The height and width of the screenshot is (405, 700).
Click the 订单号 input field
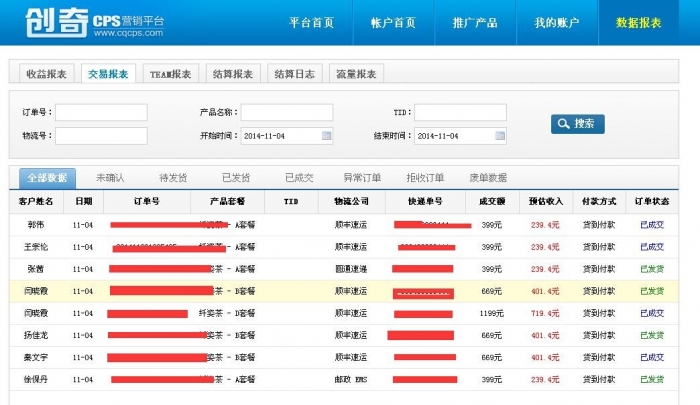point(101,113)
